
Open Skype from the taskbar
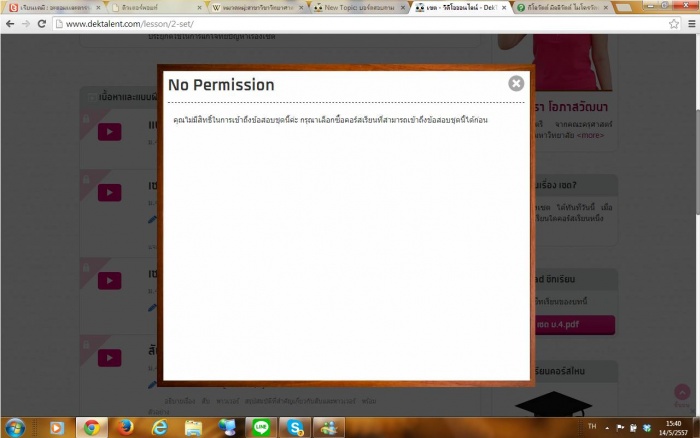pyautogui.click(x=296, y=427)
